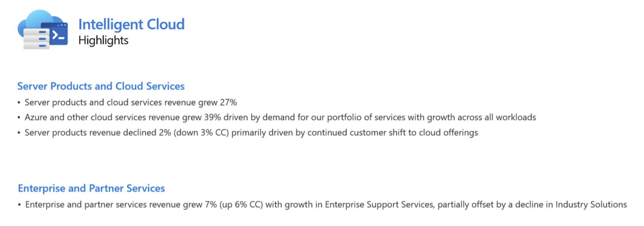Click the Enterprise and Partner Services heading
This screenshot has height=226, width=644.
91,188
